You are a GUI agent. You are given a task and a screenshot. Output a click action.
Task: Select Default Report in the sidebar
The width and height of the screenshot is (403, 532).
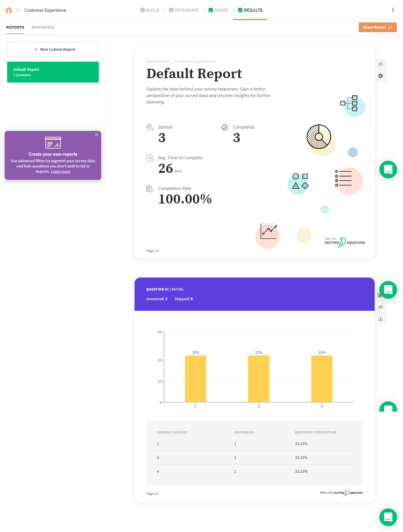click(53, 72)
